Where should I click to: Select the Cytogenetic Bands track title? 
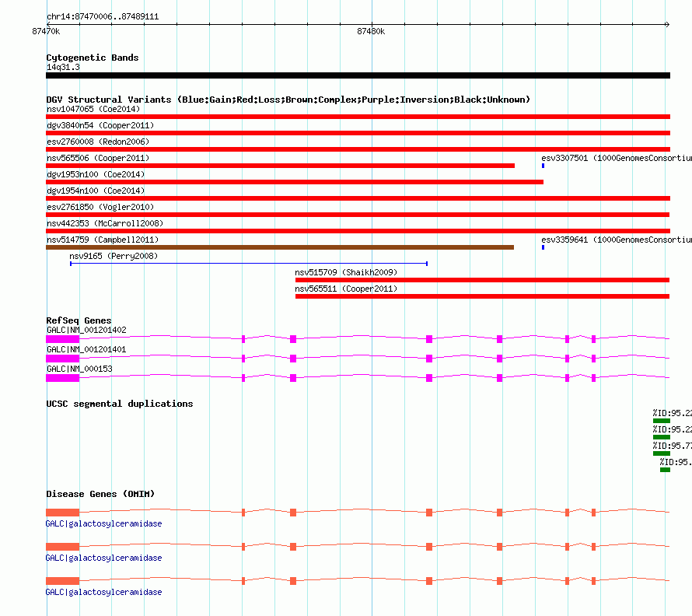pos(93,58)
